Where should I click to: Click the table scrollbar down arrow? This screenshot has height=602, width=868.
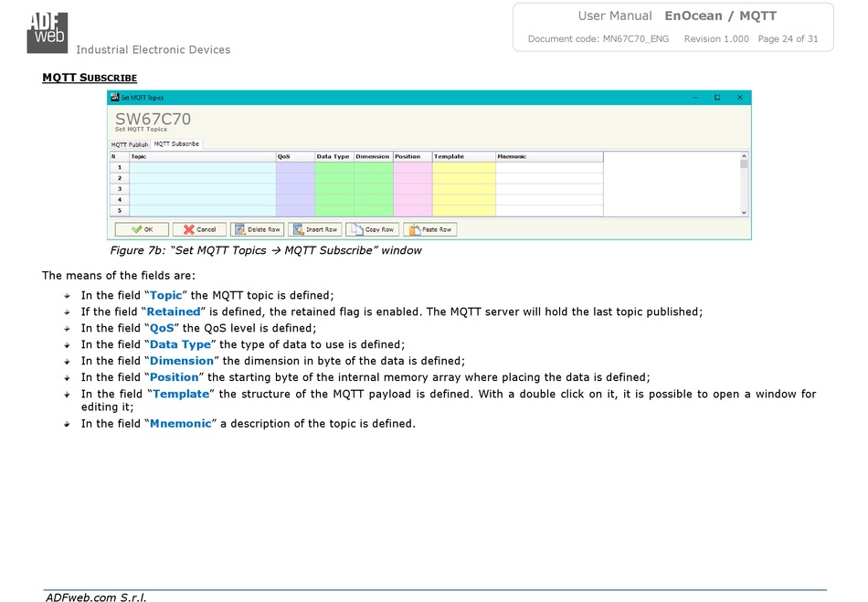point(744,213)
